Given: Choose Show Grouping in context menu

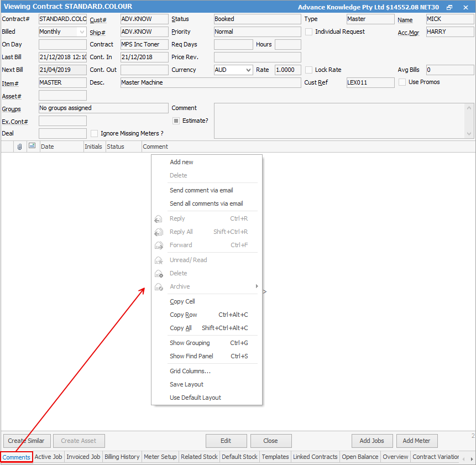Looking at the screenshot, I should 206,343.
